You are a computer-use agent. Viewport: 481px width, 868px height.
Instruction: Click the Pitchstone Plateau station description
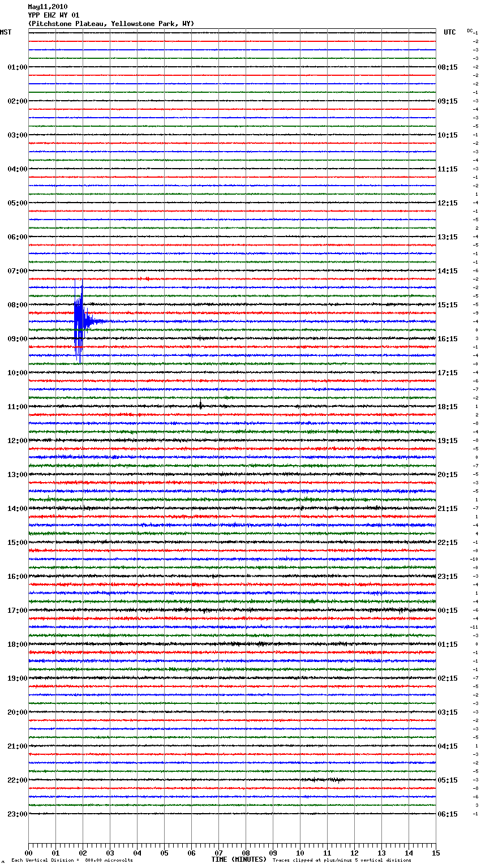111,24
